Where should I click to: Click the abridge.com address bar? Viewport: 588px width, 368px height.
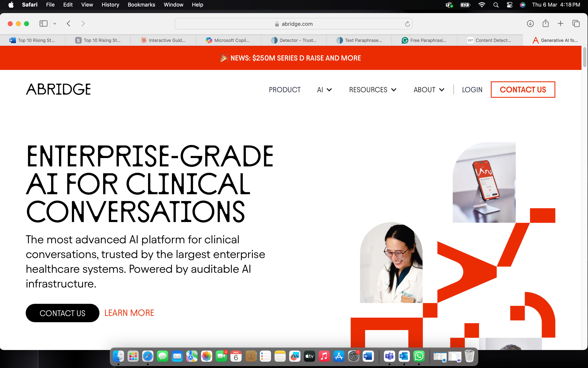click(x=294, y=24)
